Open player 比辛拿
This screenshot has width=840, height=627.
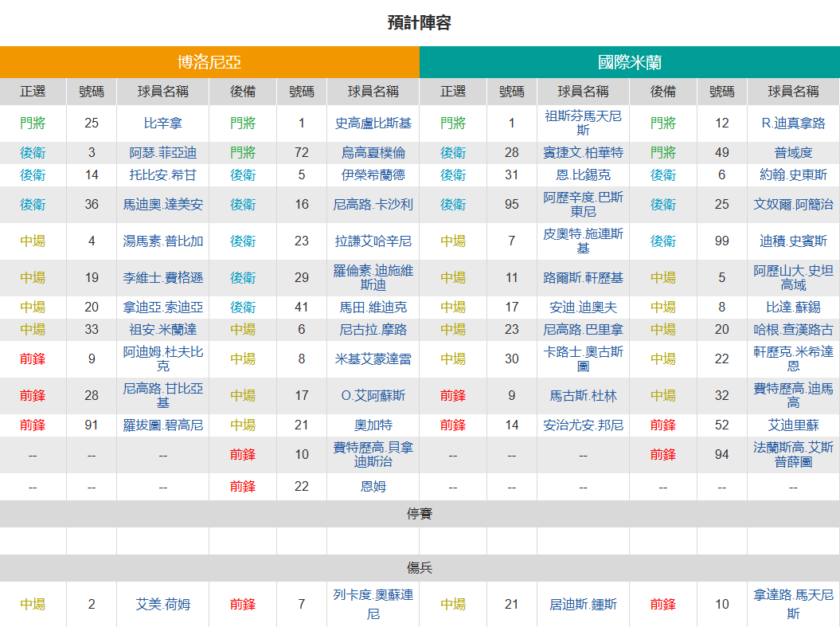[x=163, y=123]
